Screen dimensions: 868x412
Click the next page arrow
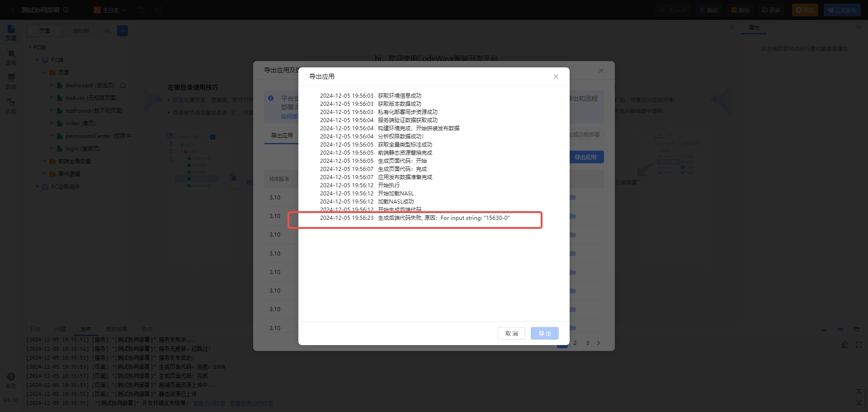(x=599, y=343)
